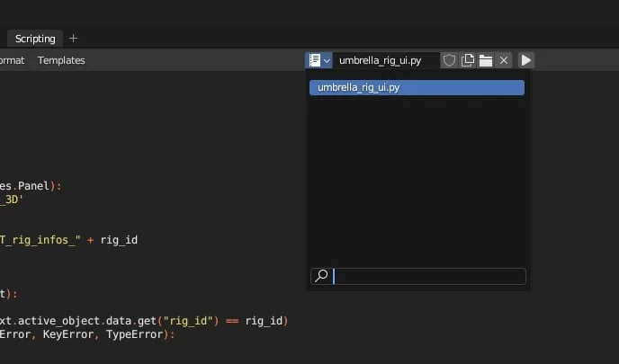Screen dimensions: 619x364
Task: Select umbrella_rig_ui.py from the list
Action: click(417, 87)
